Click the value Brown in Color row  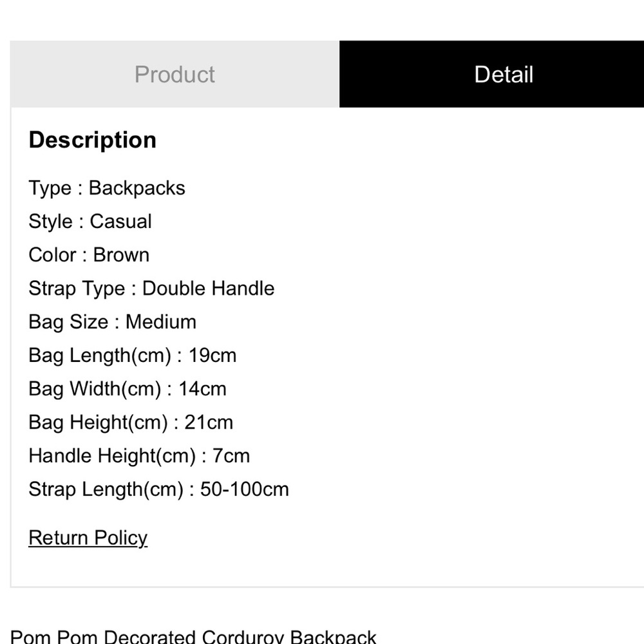(x=121, y=255)
